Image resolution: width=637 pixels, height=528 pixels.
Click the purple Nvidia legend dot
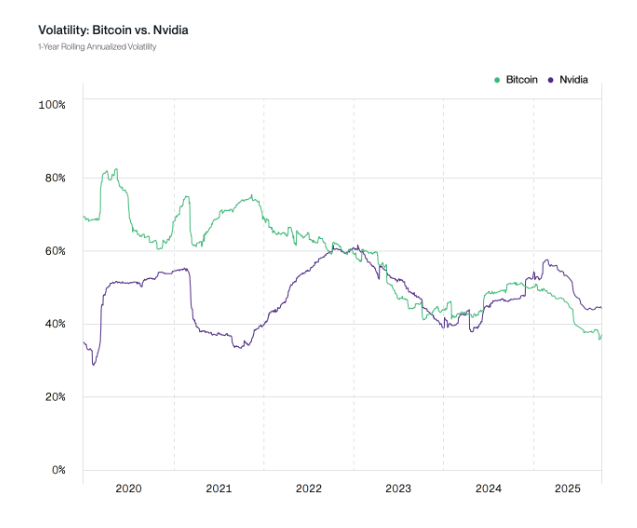tap(551, 79)
